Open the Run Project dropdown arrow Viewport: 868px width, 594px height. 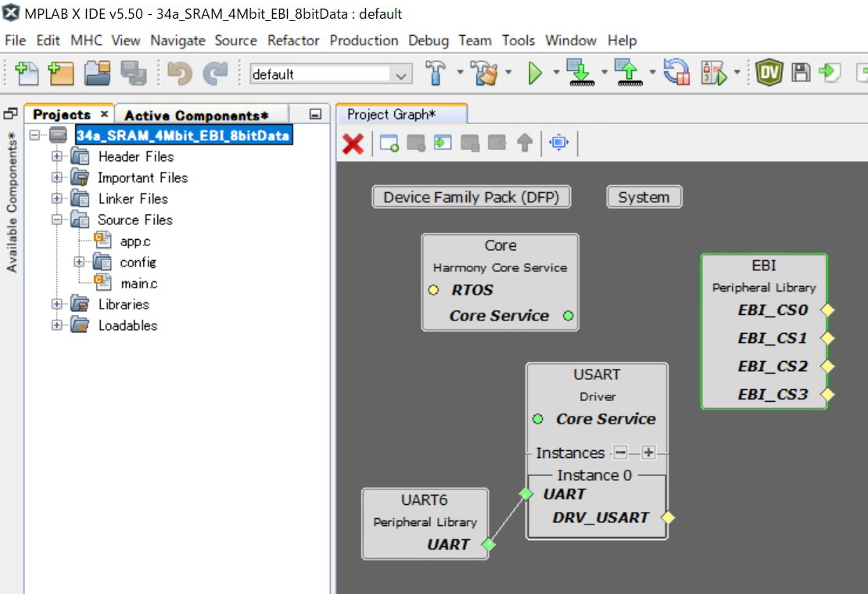tap(556, 73)
